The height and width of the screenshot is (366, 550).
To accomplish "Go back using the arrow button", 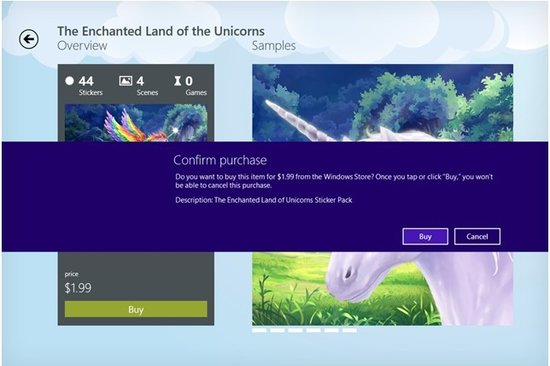I will (29, 39).
